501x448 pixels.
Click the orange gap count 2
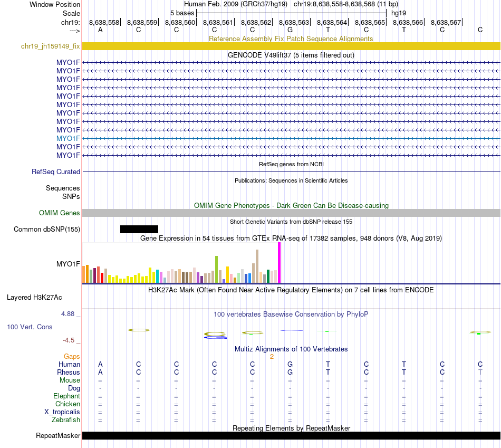272,357
